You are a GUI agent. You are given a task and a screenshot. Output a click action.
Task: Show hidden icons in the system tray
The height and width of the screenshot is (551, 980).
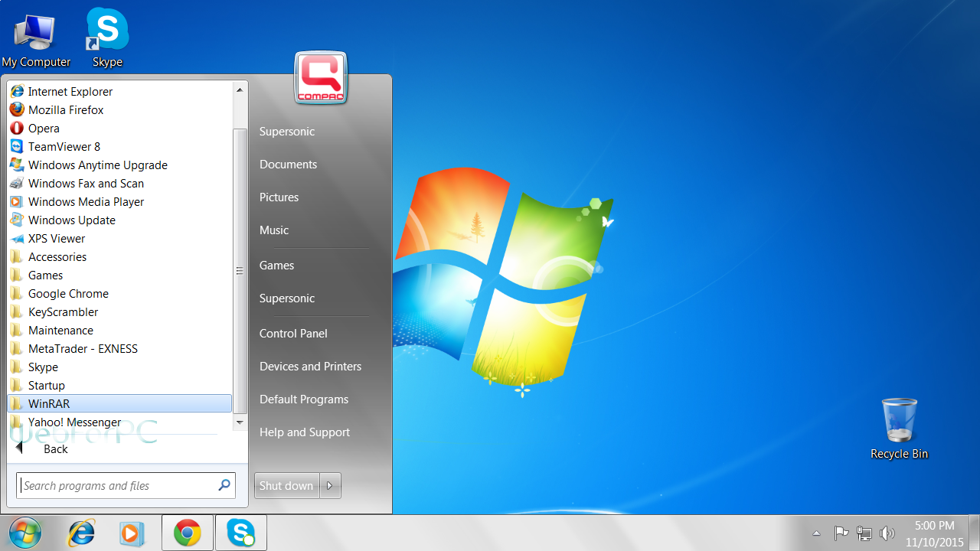coord(816,533)
